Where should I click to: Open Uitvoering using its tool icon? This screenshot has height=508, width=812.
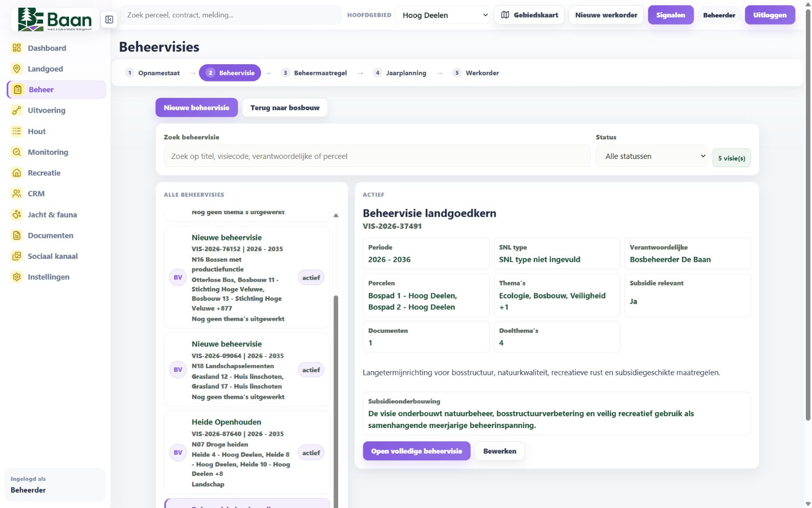tap(17, 110)
